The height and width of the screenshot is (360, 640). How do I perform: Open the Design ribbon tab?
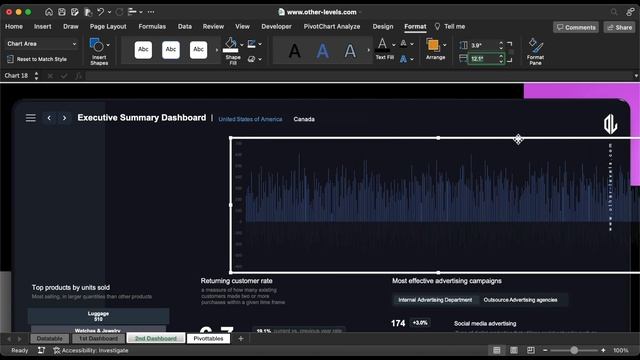click(383, 27)
